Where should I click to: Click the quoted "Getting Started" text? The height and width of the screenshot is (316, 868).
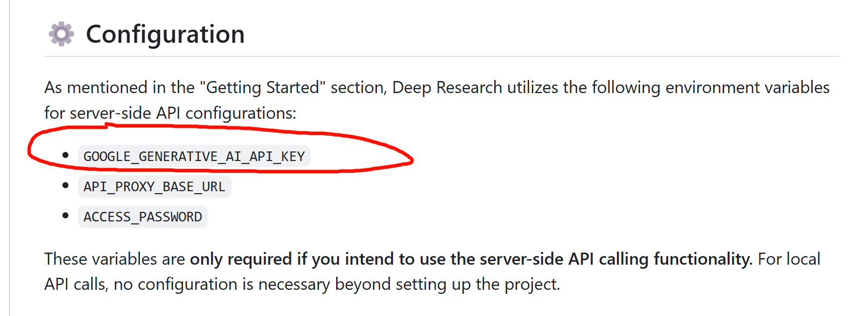[263, 88]
